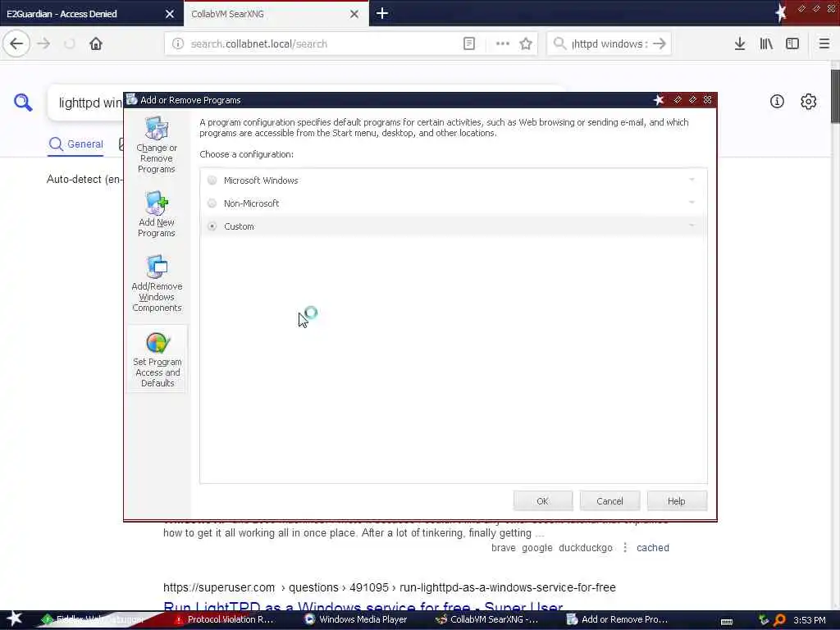Submit the search box arrow button
This screenshot has height=630, width=840.
click(660, 44)
